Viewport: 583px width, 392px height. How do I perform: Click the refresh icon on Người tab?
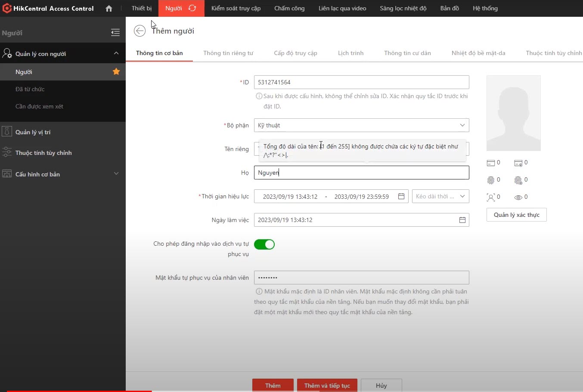coord(192,8)
